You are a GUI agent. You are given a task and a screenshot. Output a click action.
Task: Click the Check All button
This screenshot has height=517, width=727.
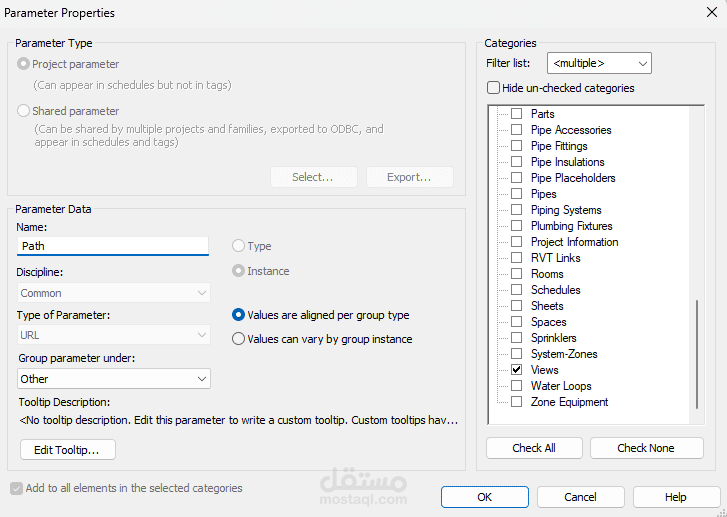533,448
